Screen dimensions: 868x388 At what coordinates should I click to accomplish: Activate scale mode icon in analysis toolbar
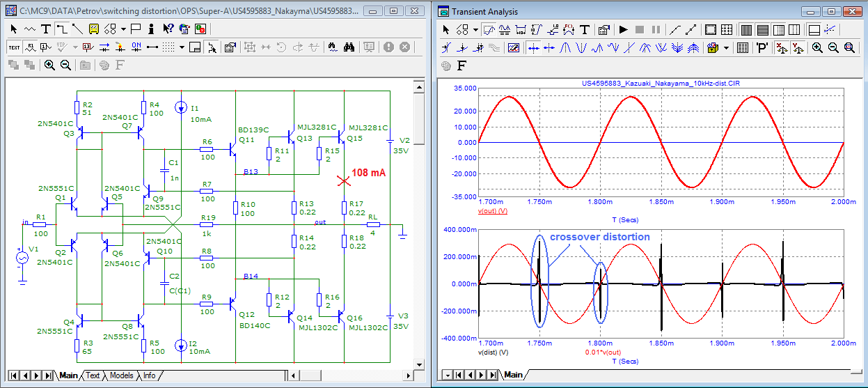(488, 29)
